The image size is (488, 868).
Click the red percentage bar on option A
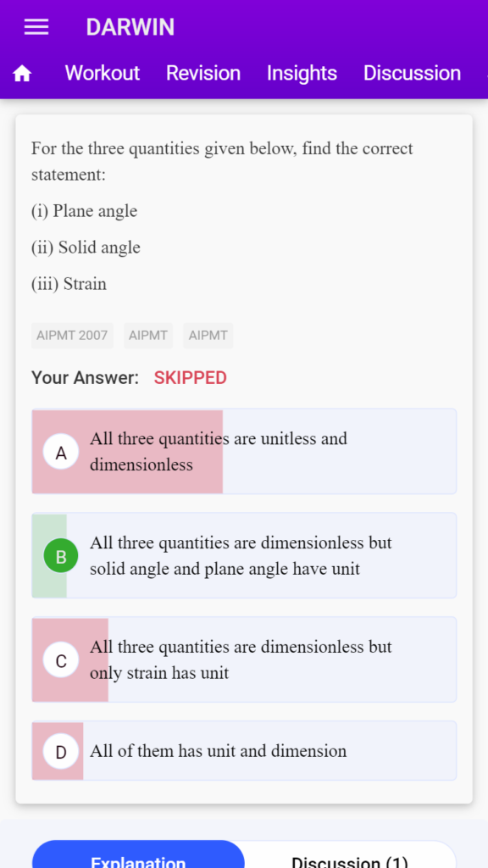tap(127, 452)
